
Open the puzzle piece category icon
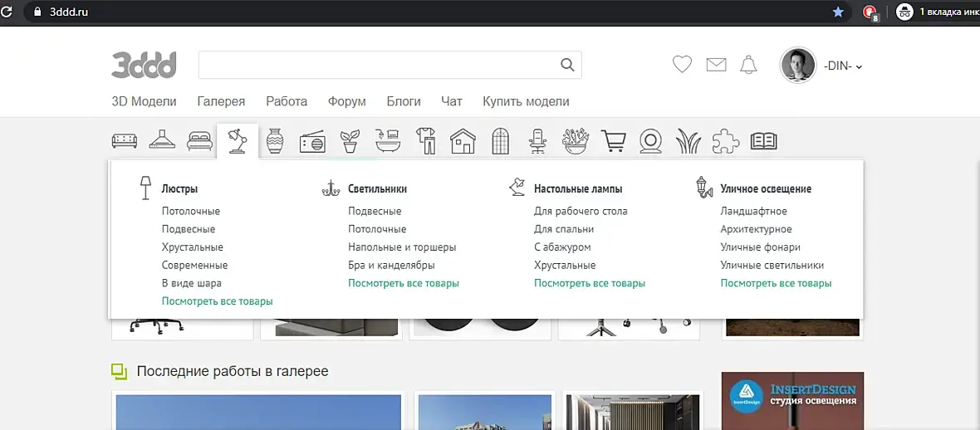pyautogui.click(x=726, y=141)
